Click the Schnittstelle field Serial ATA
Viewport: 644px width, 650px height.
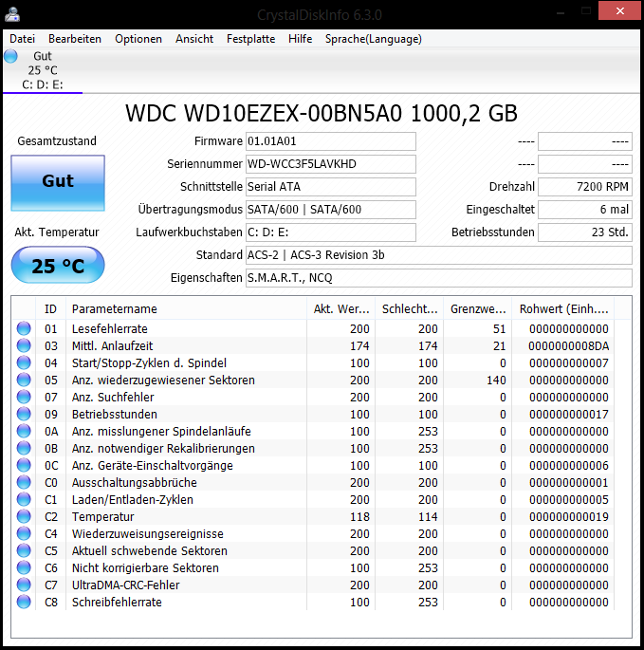pos(331,187)
